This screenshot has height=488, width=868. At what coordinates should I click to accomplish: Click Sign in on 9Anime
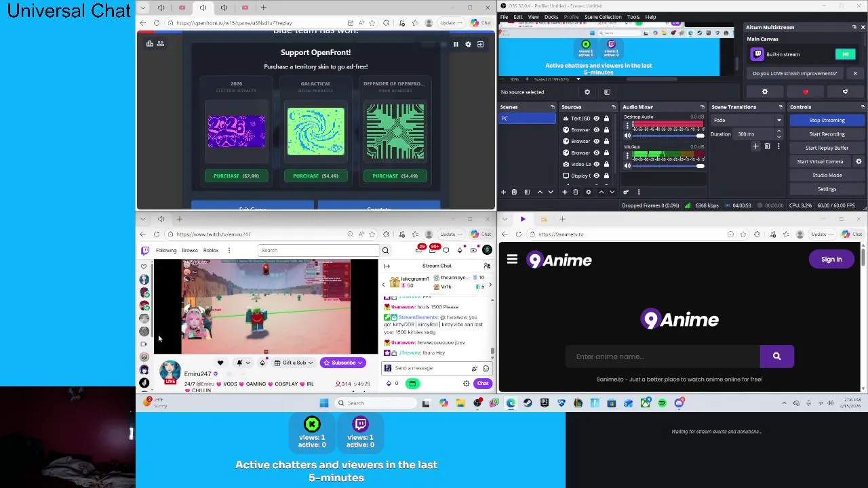point(831,260)
